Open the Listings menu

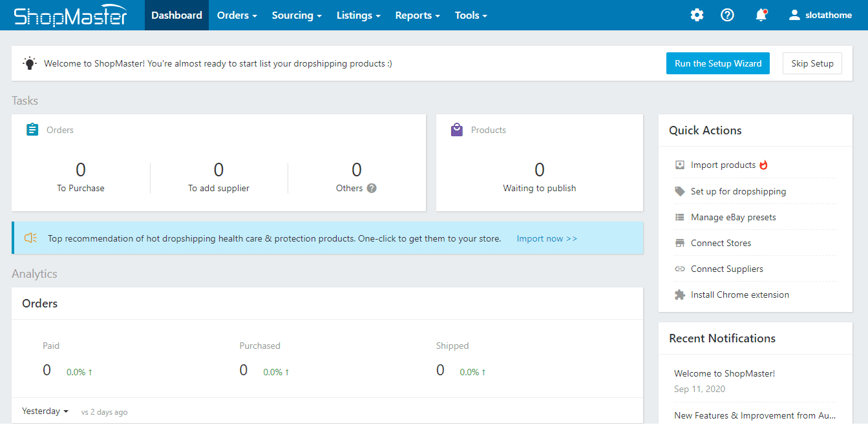pyautogui.click(x=358, y=16)
